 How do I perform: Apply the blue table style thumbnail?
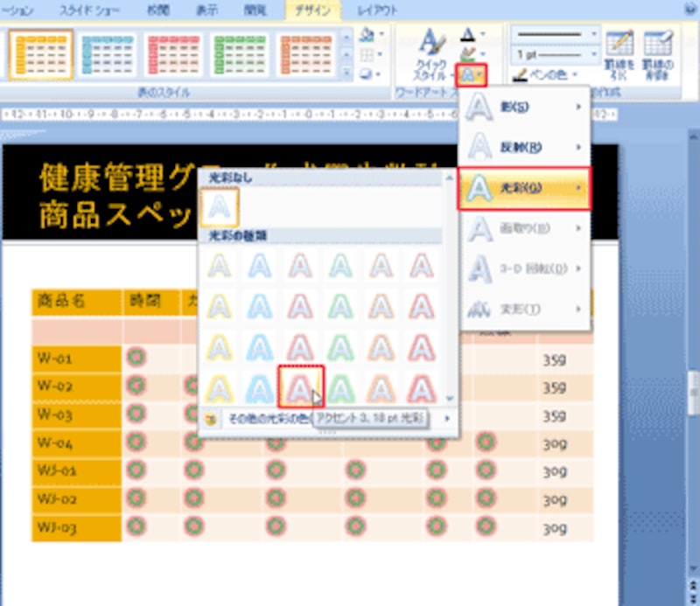[107, 55]
